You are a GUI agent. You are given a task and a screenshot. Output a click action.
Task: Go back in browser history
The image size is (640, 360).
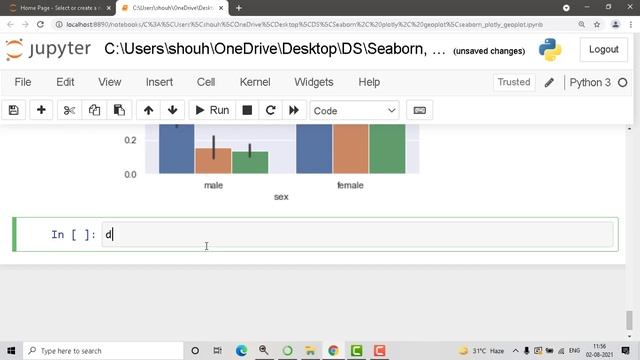click(10, 24)
